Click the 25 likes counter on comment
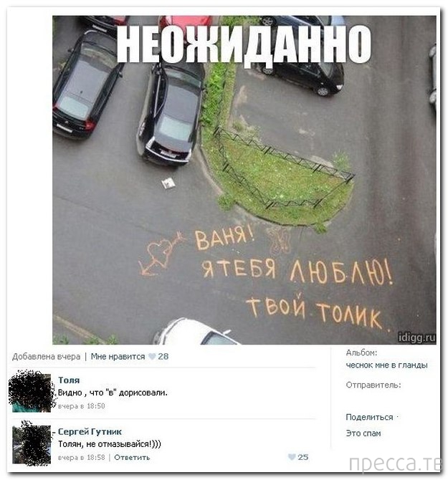Image resolution: width=448 pixels, height=480 pixels. coord(303,457)
